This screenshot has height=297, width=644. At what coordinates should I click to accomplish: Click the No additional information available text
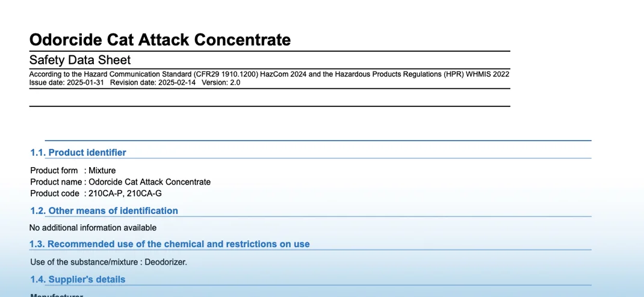point(93,228)
